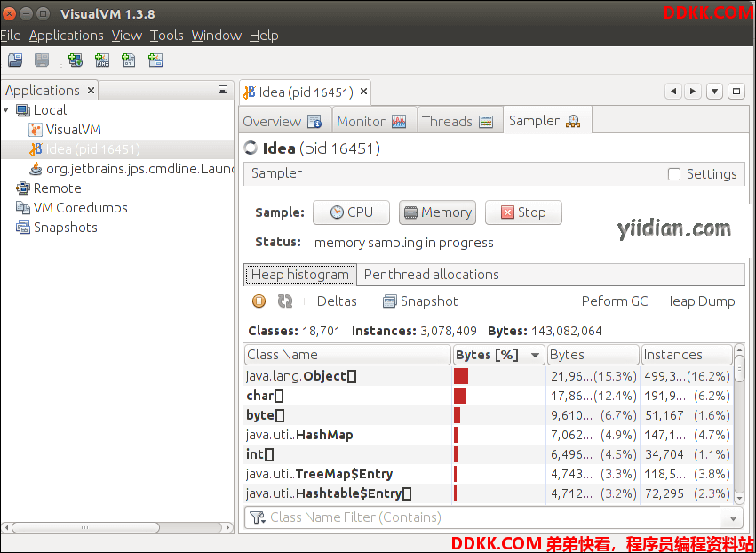Switch to Per thread allocations tab
Viewport: 756px width, 553px height.
click(431, 275)
